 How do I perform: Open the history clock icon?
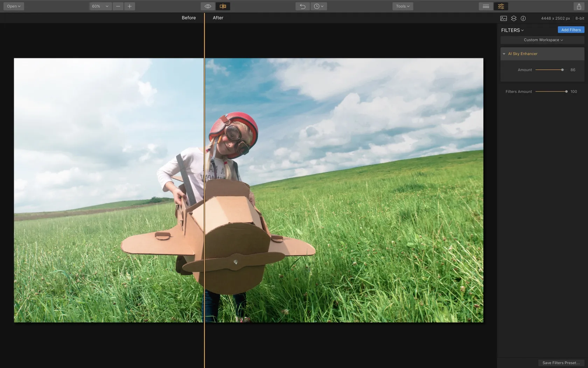tap(318, 6)
